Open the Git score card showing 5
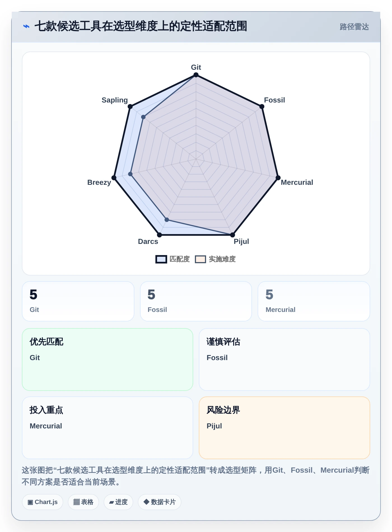 click(x=78, y=301)
